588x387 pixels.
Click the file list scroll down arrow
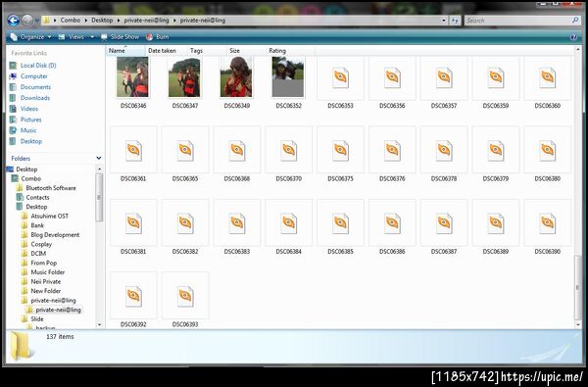pos(577,324)
